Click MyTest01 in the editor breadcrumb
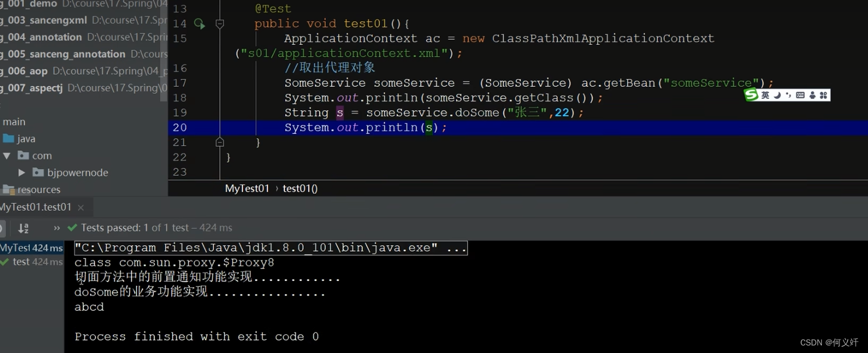This screenshot has width=868, height=353. 247,189
